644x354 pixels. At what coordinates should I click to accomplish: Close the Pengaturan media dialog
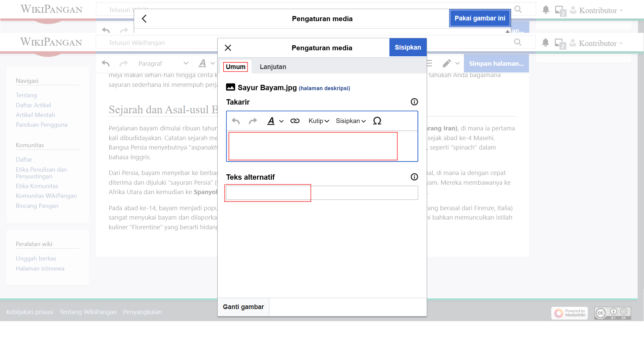(x=228, y=48)
